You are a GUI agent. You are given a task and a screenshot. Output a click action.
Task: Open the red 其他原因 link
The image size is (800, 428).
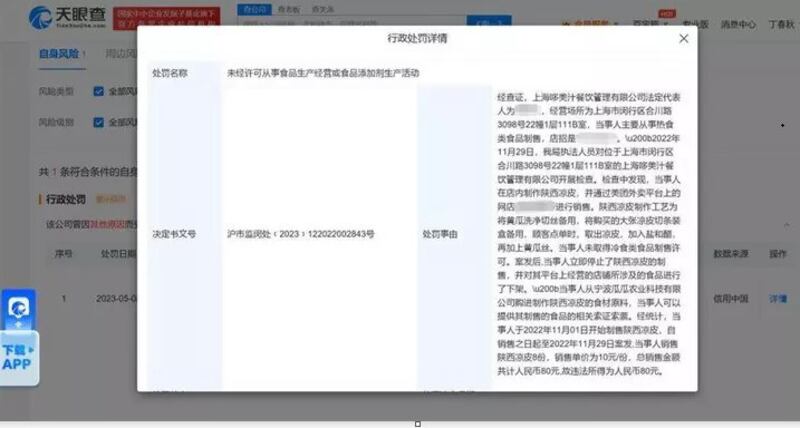pos(107,224)
